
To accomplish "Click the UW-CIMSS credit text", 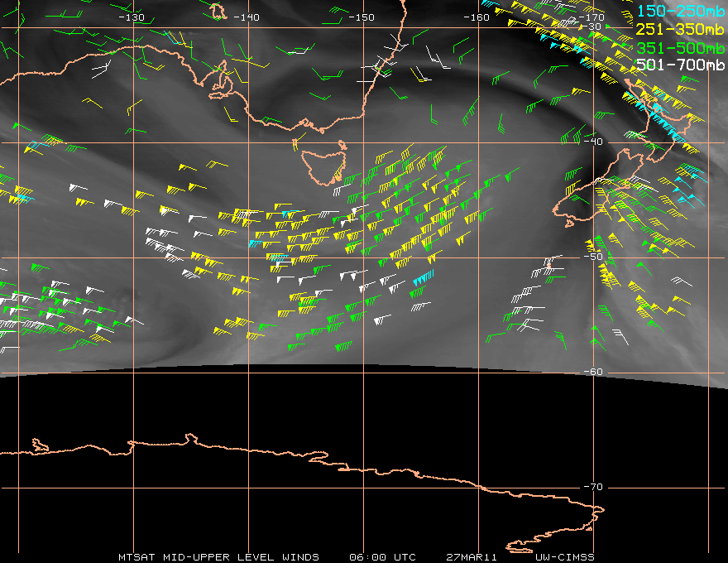I will pos(564,556).
